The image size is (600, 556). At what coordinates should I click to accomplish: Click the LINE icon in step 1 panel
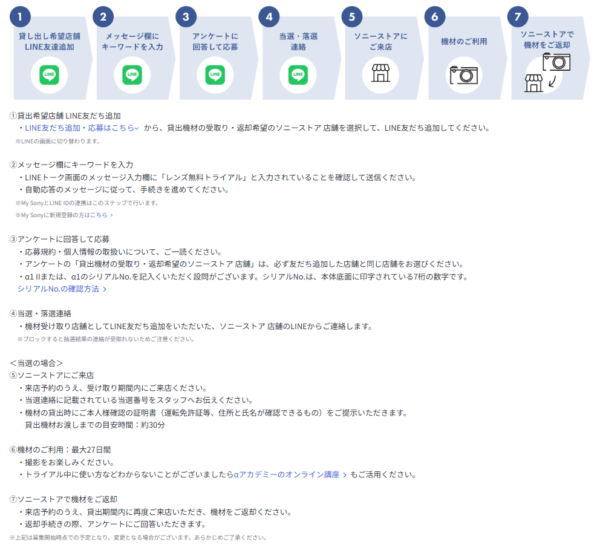pos(49,75)
